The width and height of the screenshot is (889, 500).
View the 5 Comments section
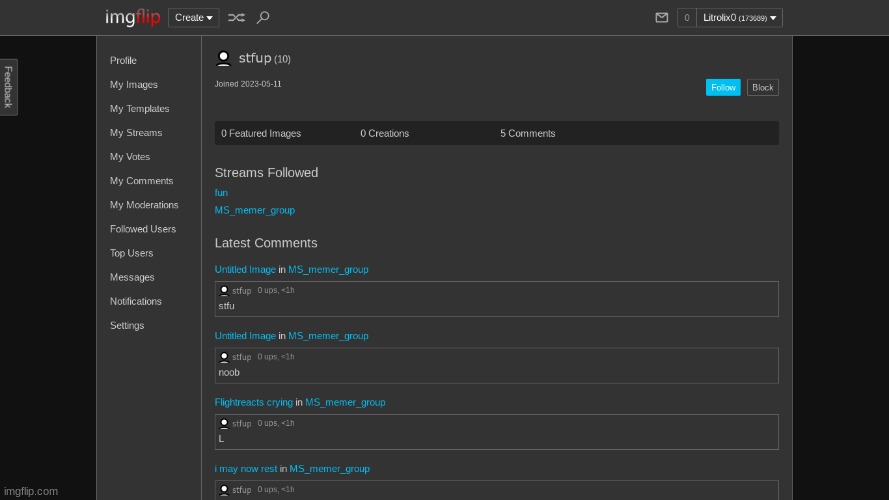(x=527, y=133)
